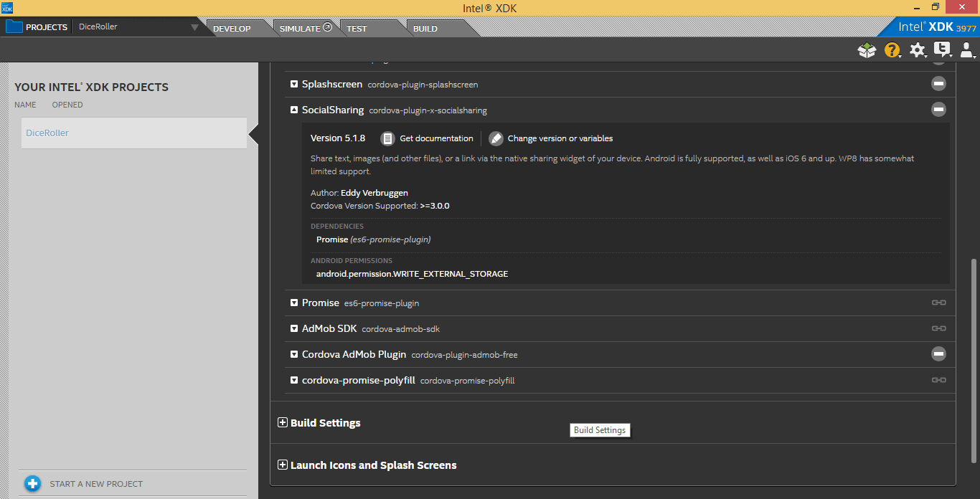Click Change version or variables

[560, 138]
